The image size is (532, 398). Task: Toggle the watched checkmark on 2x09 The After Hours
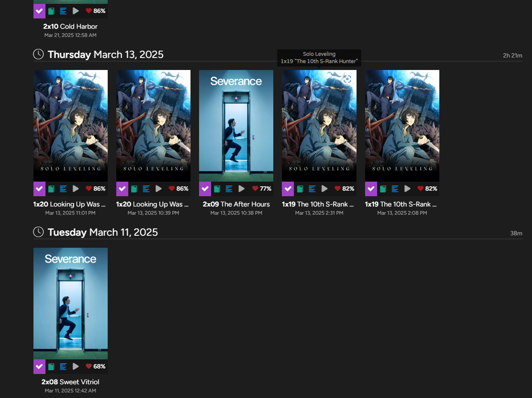tap(205, 188)
